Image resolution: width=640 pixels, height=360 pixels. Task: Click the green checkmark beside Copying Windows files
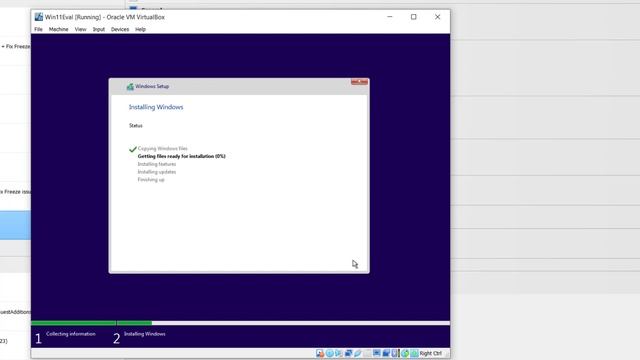[133, 149]
